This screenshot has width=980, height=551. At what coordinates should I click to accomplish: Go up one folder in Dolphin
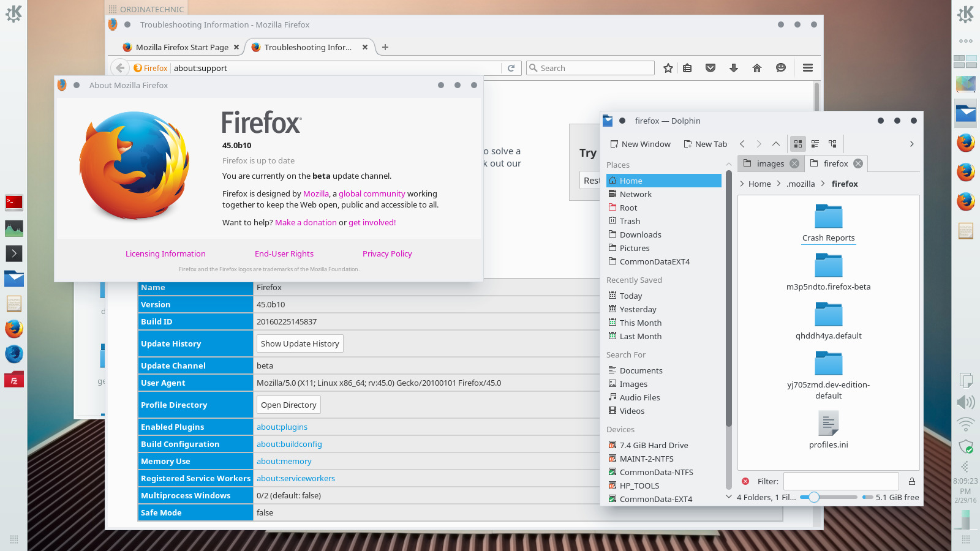tap(776, 144)
